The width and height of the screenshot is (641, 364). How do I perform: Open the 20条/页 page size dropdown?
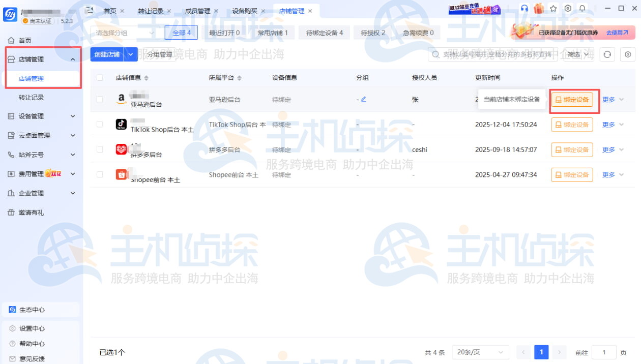pyautogui.click(x=480, y=352)
